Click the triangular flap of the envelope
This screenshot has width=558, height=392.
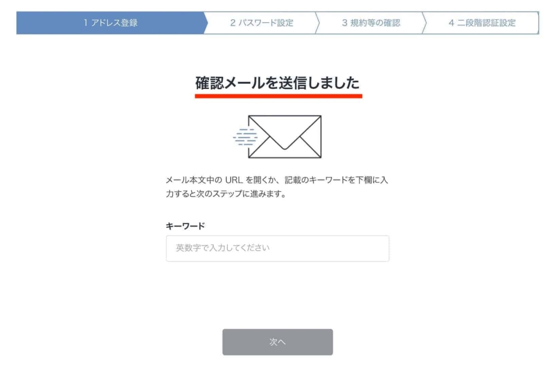(284, 132)
